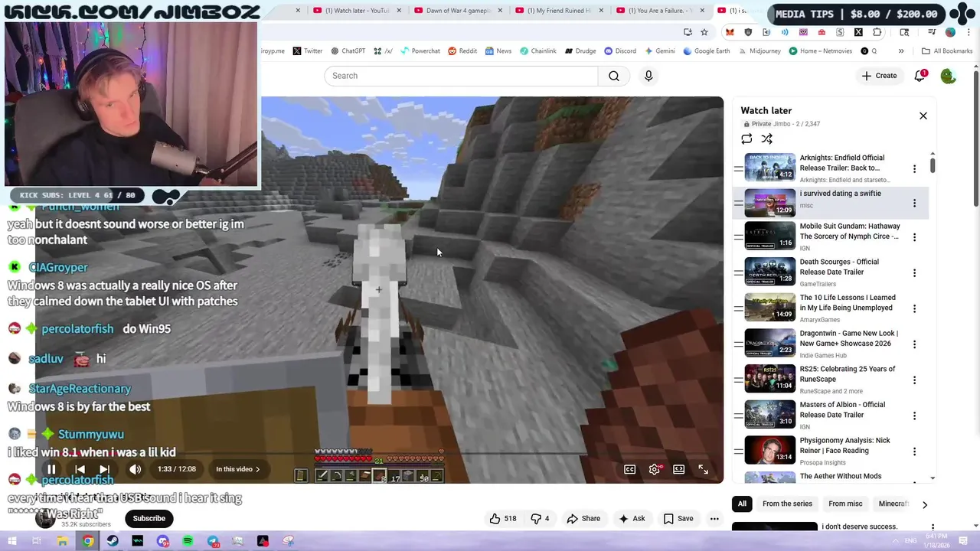Open options for i survived dating a swiftie
The width and height of the screenshot is (980, 551).
[914, 204]
